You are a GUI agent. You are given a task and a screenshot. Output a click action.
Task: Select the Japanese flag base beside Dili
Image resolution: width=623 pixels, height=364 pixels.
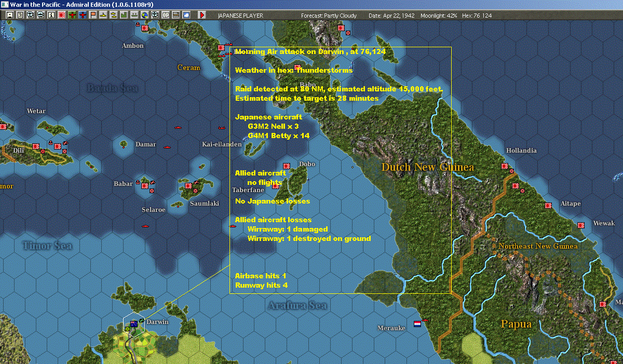(36, 146)
